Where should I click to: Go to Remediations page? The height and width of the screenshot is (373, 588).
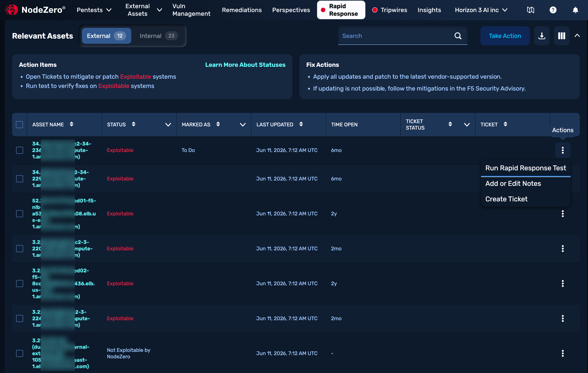[242, 10]
